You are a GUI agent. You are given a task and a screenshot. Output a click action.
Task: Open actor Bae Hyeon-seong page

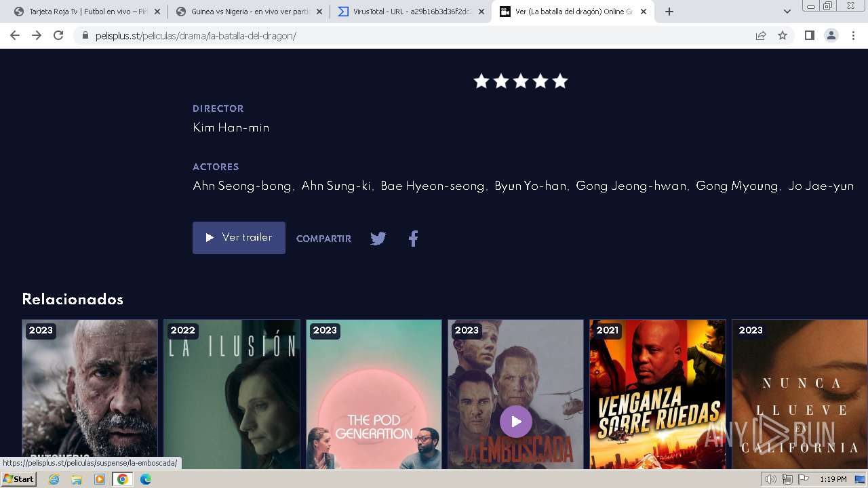(432, 186)
